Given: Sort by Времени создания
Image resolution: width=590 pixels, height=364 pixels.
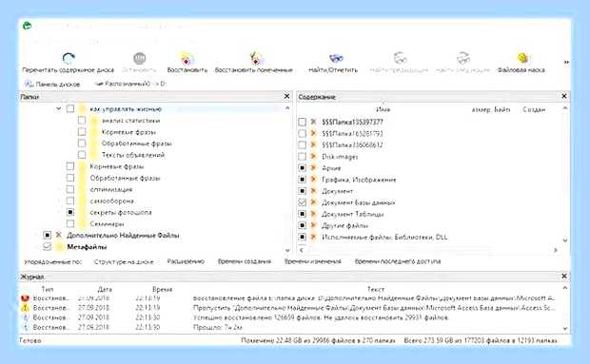Looking at the screenshot, I should [245, 261].
